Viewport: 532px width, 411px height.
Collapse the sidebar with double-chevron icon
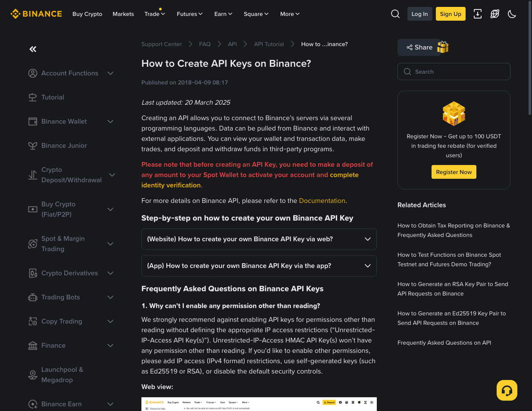click(33, 49)
